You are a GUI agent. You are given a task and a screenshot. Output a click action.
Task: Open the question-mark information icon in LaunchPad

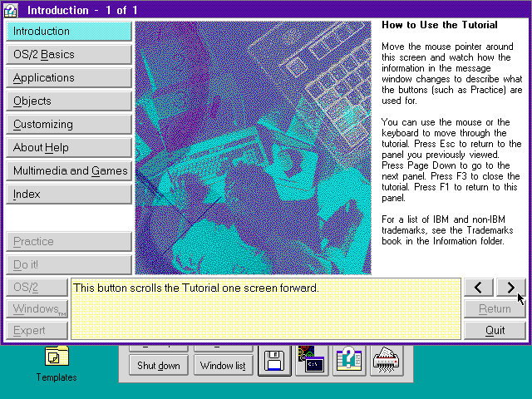click(x=349, y=360)
